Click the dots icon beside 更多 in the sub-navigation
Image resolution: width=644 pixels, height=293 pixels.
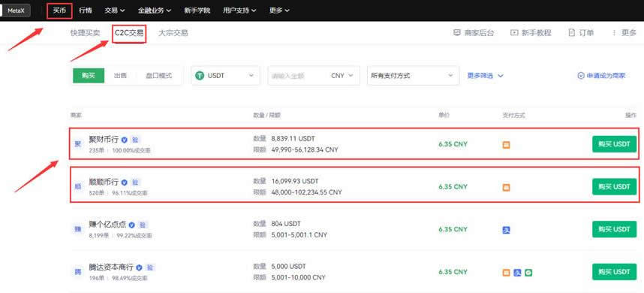coord(614,33)
